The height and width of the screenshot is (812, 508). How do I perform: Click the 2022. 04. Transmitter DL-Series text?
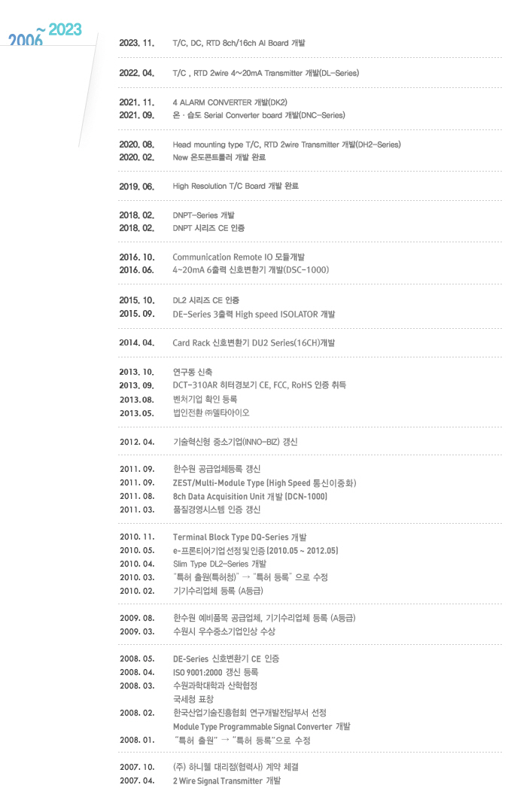tap(266, 73)
